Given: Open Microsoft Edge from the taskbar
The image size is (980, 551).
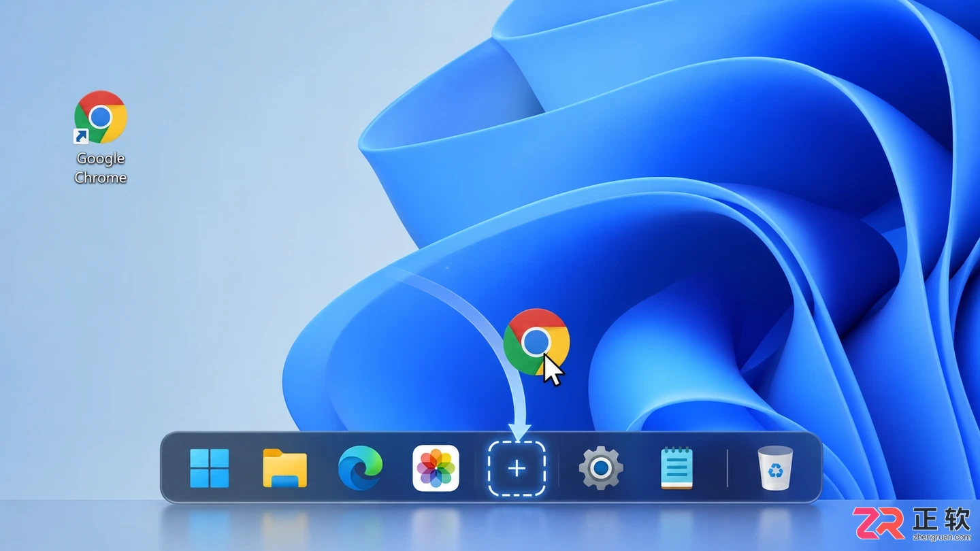Looking at the screenshot, I should pyautogui.click(x=360, y=468).
